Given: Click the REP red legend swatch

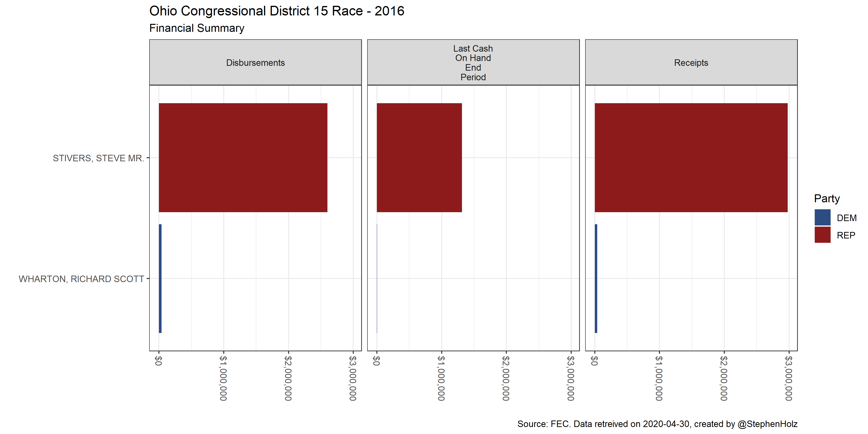Looking at the screenshot, I should (822, 235).
